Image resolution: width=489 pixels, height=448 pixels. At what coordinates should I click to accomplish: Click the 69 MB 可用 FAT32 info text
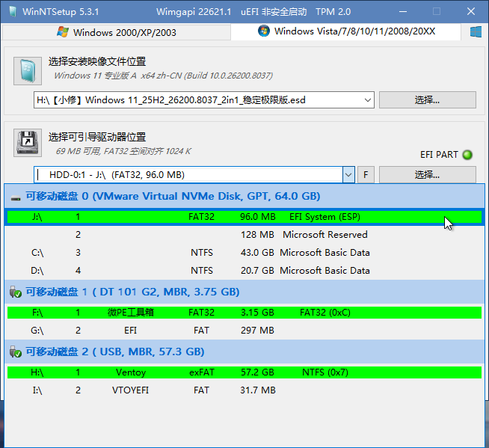tap(123, 151)
